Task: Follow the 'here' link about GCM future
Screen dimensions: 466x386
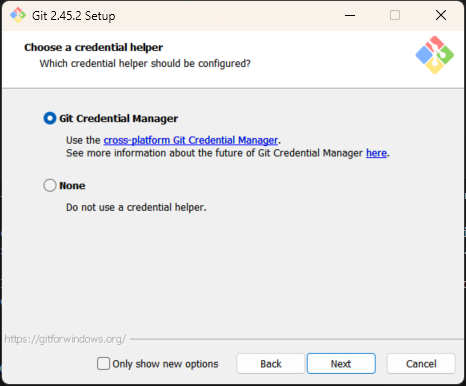Action: (x=376, y=153)
